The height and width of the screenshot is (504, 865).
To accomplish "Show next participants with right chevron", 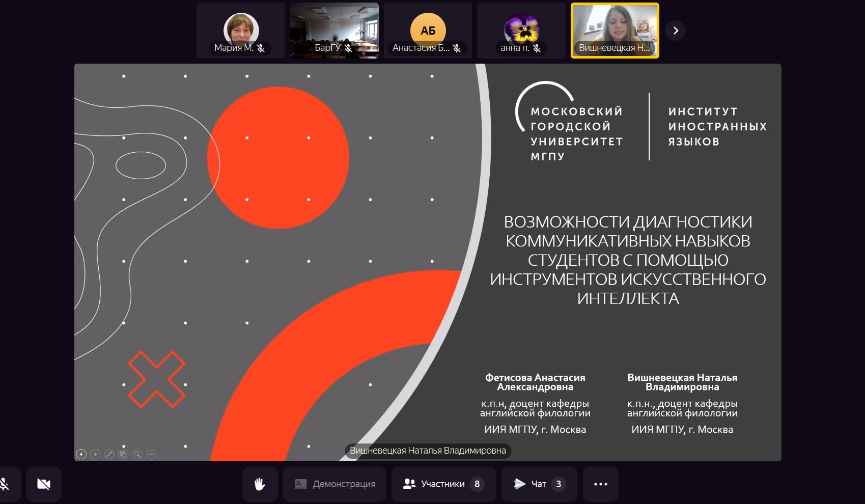I will (x=676, y=31).
